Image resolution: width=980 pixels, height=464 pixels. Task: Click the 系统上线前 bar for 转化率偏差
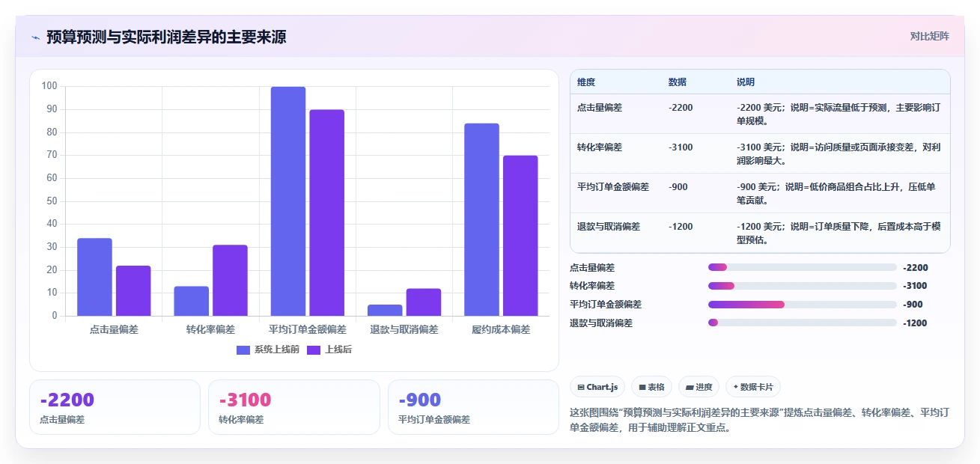192,301
